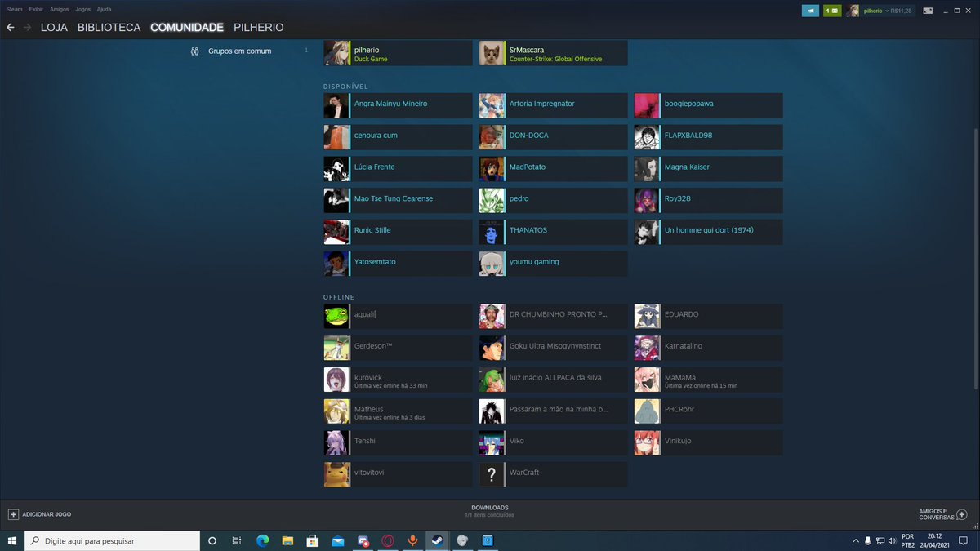The height and width of the screenshot is (551, 980).
Task: Open friend MadPotato
Action: click(553, 169)
